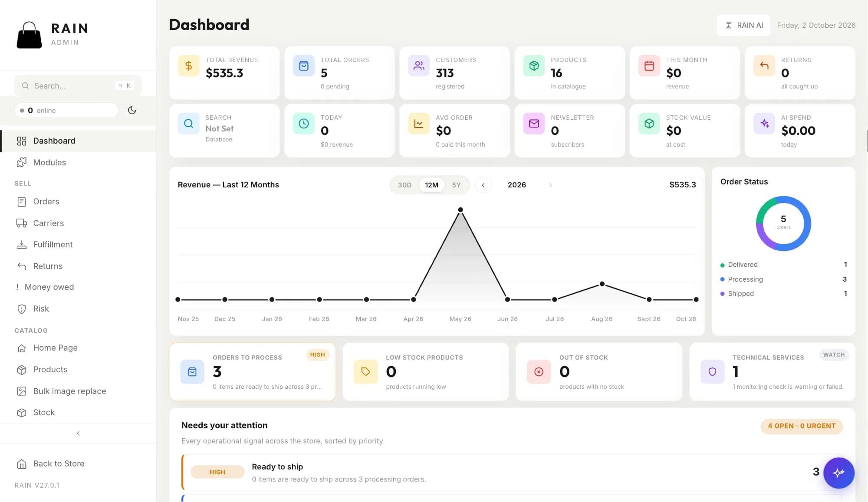Click the dollar icon on Total Revenue card
Viewport: 868px width, 502px height.
point(188,66)
